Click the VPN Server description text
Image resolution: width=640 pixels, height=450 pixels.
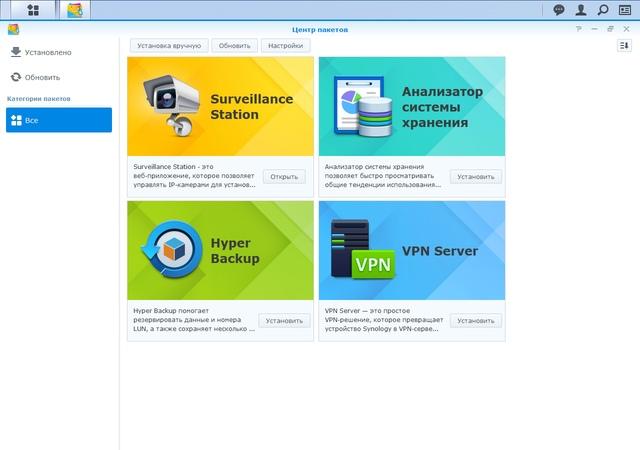(x=384, y=320)
